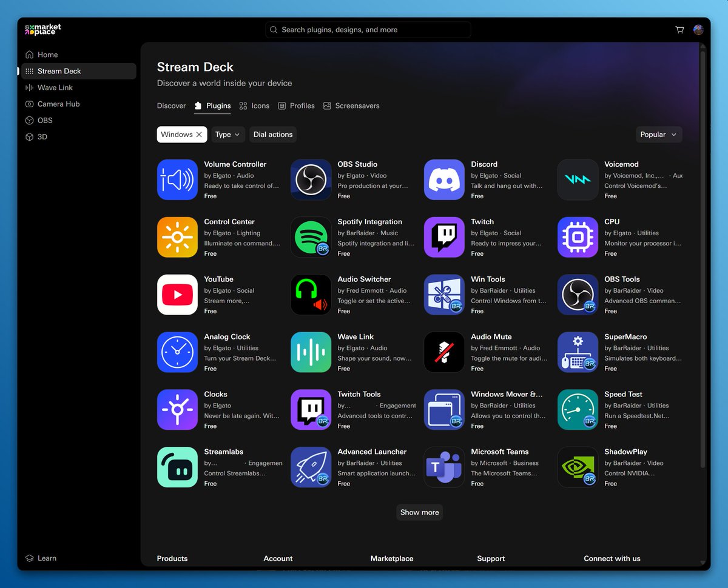Switch to the Screensavers tab
Viewport: 728px width, 588px height.
[x=351, y=105]
